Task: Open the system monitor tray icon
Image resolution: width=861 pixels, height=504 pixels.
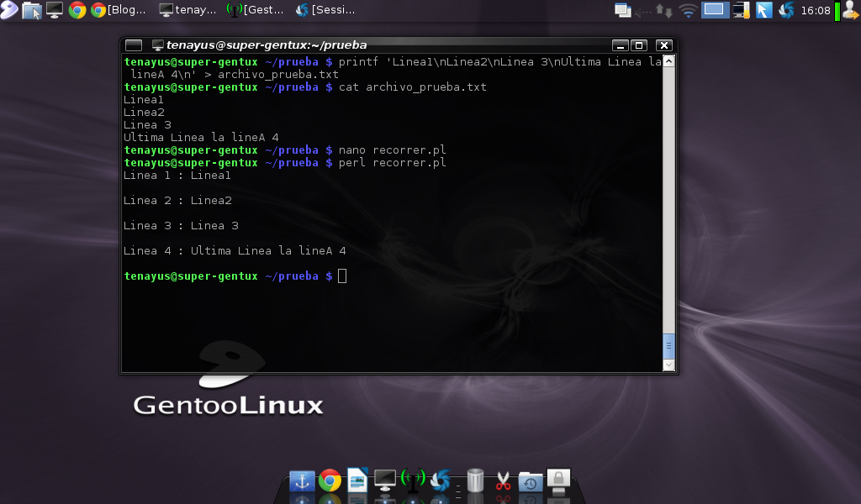Action: pos(742,10)
